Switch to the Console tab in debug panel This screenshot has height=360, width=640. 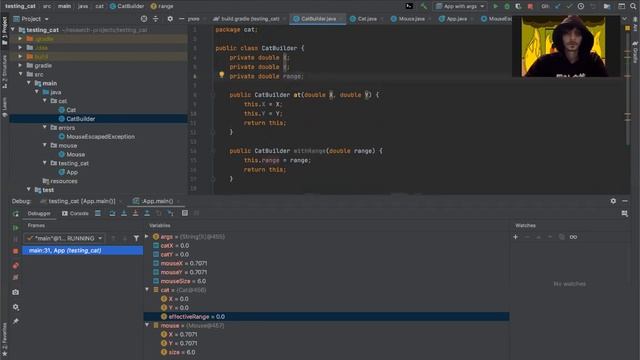[x=75, y=213]
